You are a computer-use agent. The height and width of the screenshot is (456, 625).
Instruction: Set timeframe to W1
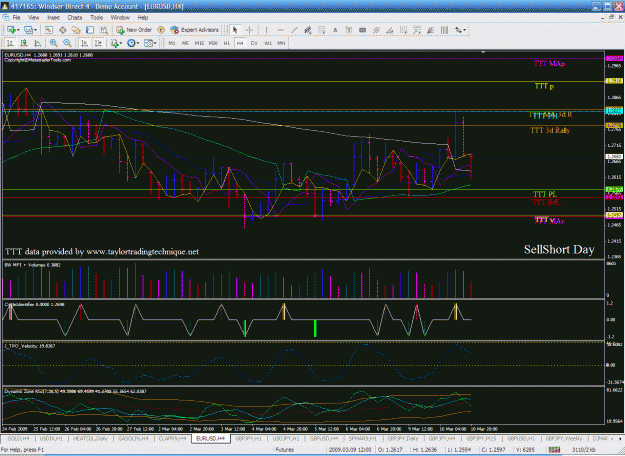click(268, 43)
